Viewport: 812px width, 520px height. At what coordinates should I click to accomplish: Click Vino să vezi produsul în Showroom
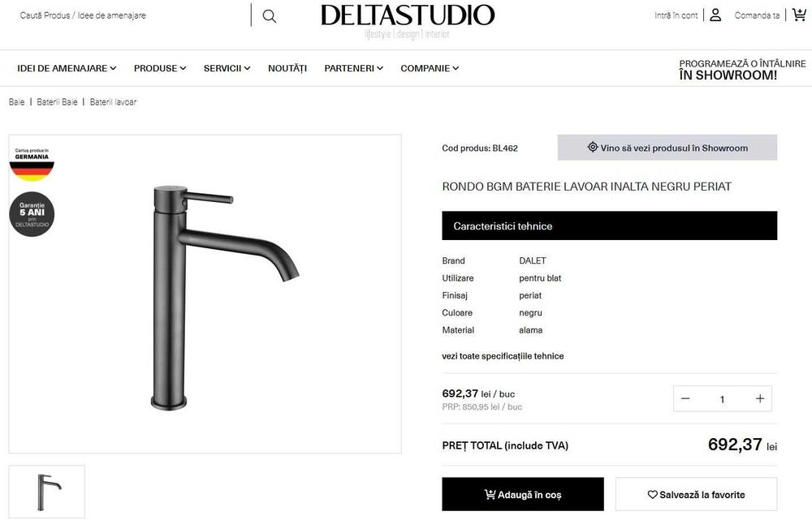tap(667, 148)
